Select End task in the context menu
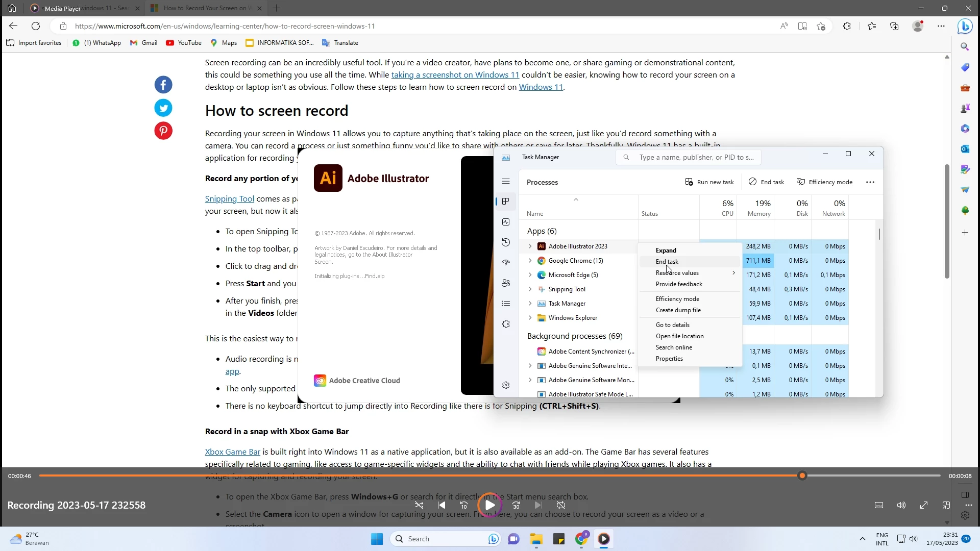 (x=667, y=262)
